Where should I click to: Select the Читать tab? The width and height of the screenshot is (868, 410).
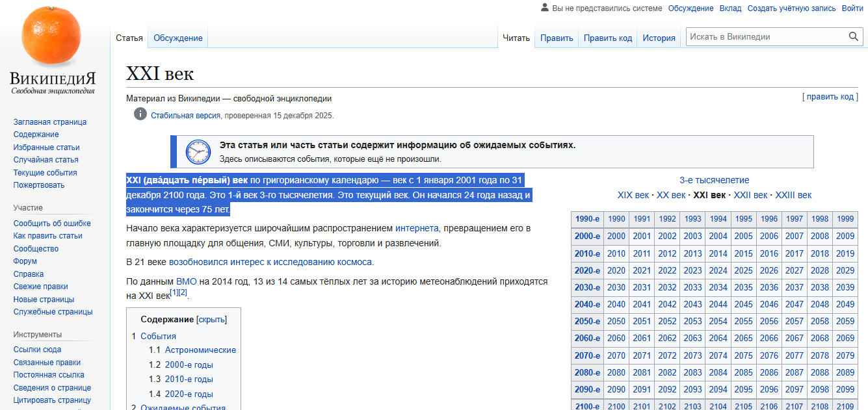click(516, 38)
